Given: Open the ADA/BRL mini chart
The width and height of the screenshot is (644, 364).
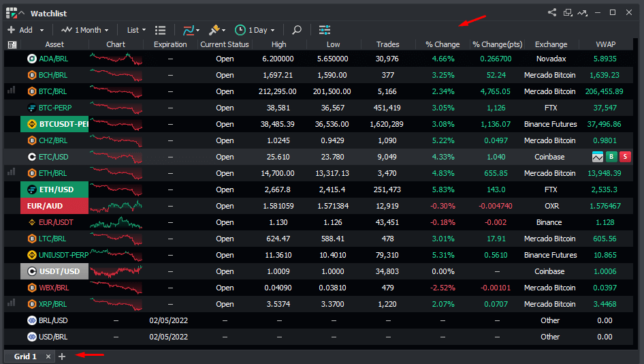Looking at the screenshot, I should coord(116,59).
